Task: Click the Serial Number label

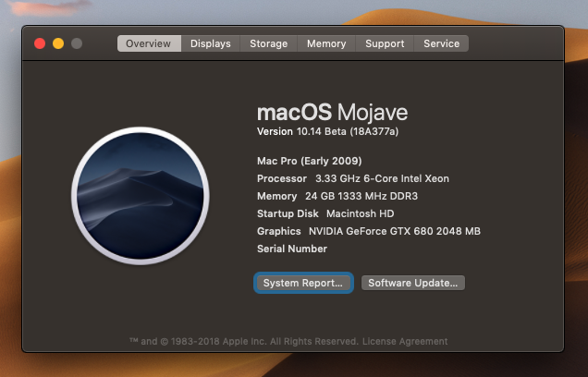Action: (x=292, y=249)
